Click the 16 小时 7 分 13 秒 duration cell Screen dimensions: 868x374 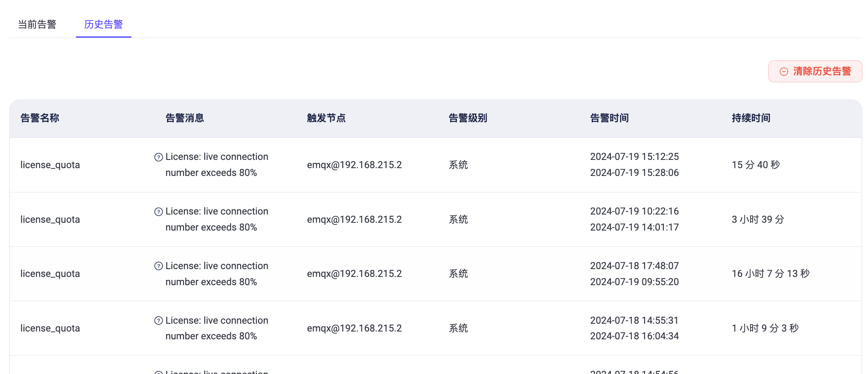pos(770,273)
